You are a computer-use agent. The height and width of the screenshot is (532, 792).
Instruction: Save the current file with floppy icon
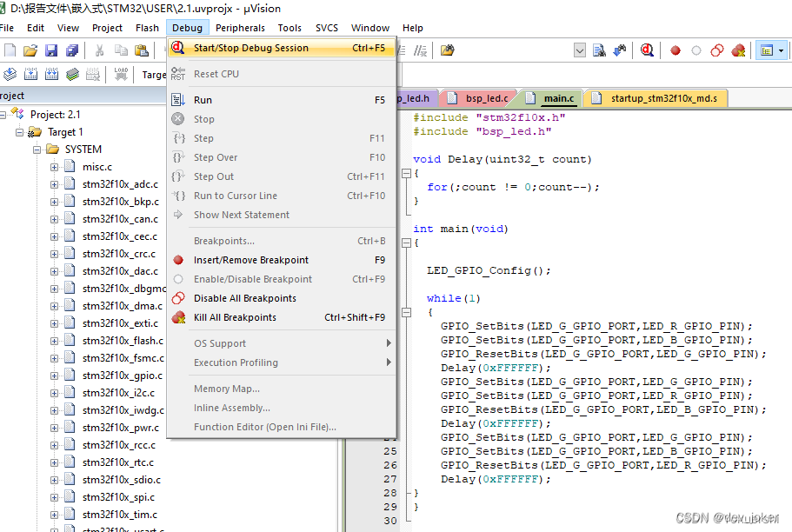pyautogui.click(x=51, y=50)
